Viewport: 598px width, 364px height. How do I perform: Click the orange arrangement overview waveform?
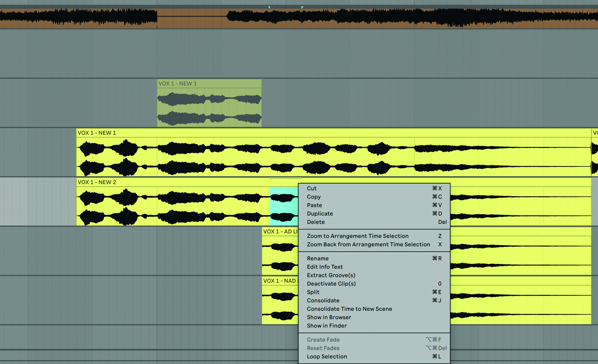click(x=299, y=18)
